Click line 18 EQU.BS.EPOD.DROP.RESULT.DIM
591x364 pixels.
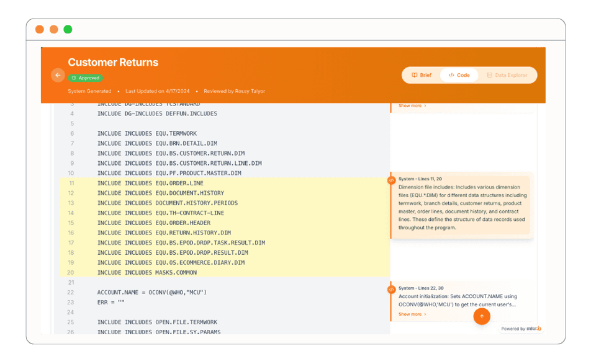(x=173, y=252)
